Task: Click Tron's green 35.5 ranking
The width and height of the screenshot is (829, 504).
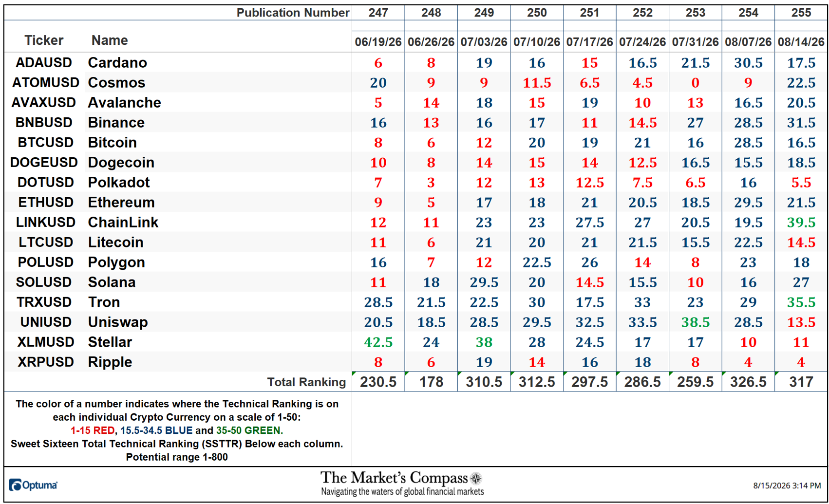Action: [801, 302]
